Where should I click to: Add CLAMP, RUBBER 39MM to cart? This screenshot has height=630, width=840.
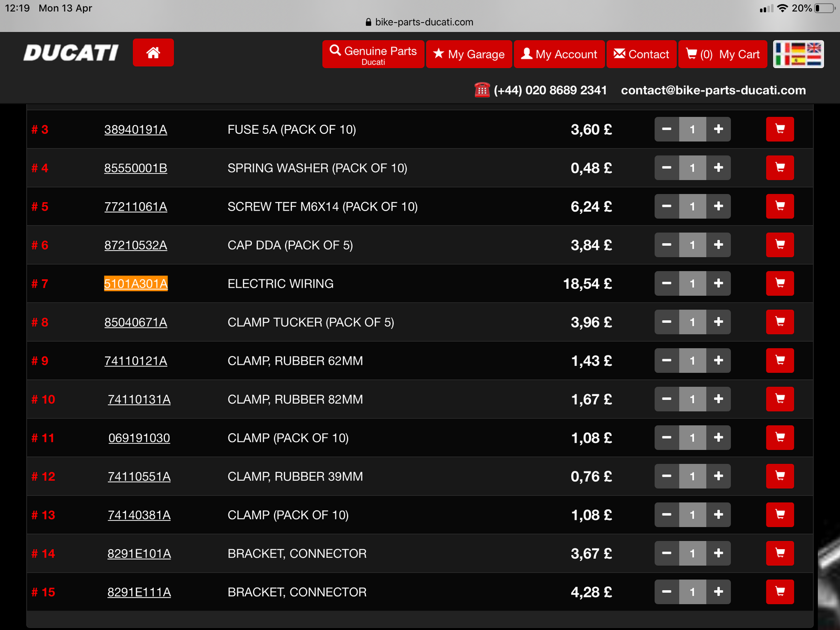780,476
